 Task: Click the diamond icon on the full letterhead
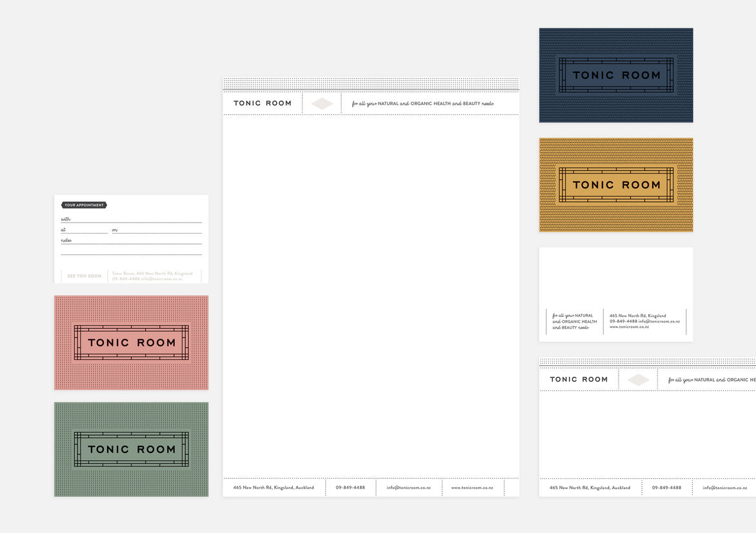pyautogui.click(x=322, y=104)
